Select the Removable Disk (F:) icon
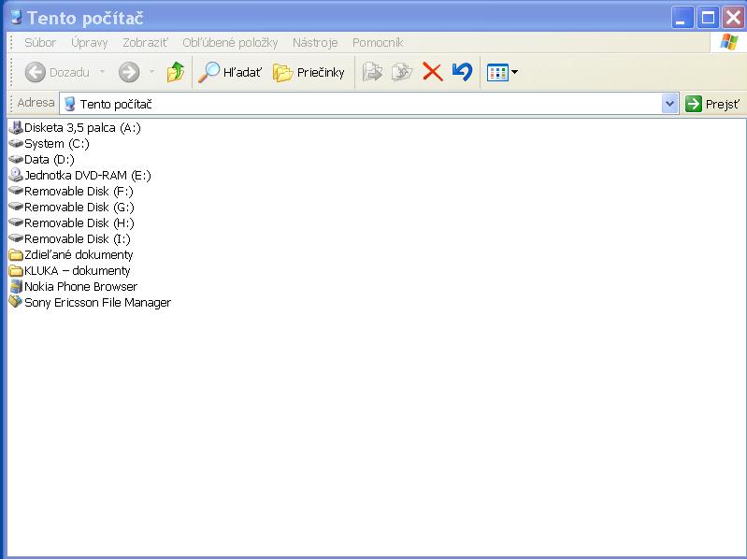Image resolution: width=747 pixels, height=560 pixels. pyautogui.click(x=16, y=191)
